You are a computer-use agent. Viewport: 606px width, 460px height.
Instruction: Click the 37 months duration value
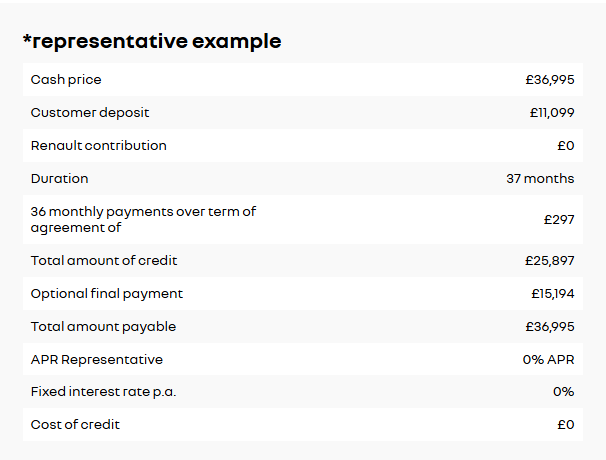click(540, 179)
